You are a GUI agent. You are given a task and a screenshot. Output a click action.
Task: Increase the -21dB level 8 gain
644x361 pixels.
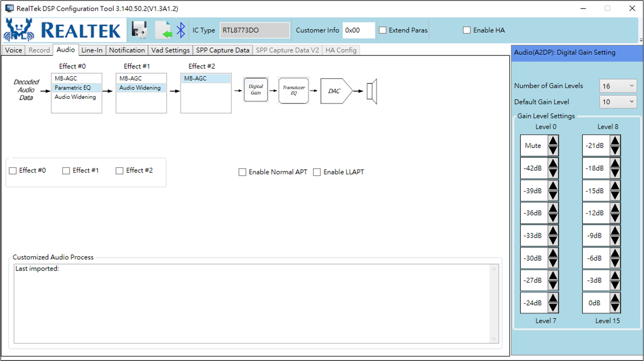[615, 140]
